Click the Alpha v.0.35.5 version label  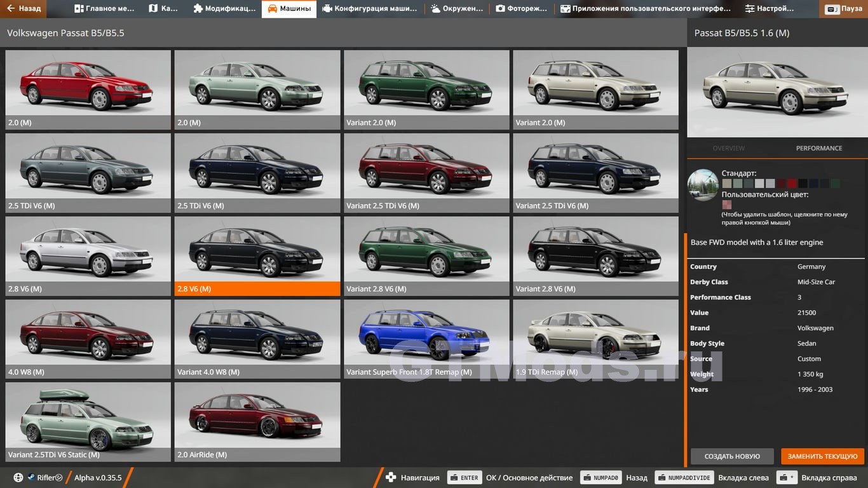98,478
